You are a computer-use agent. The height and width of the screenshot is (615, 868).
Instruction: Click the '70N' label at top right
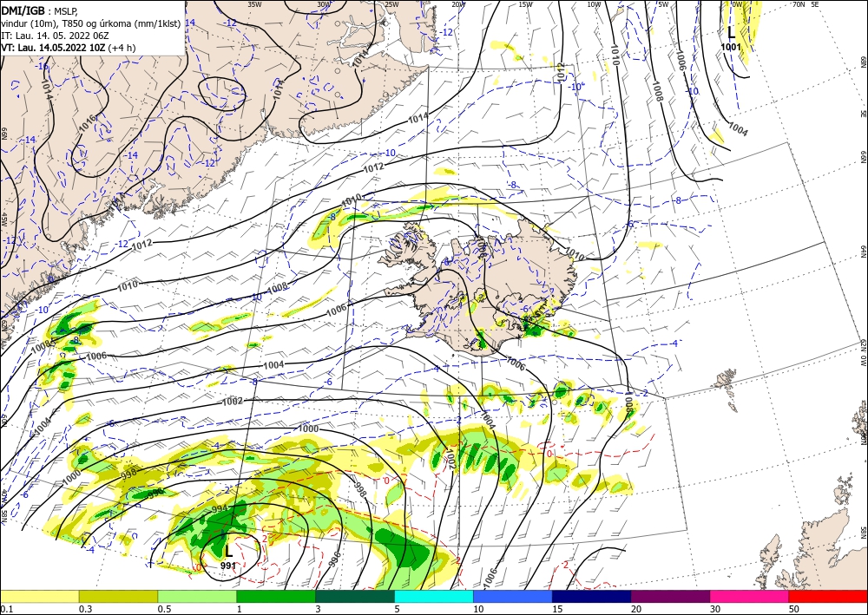(799, 4)
